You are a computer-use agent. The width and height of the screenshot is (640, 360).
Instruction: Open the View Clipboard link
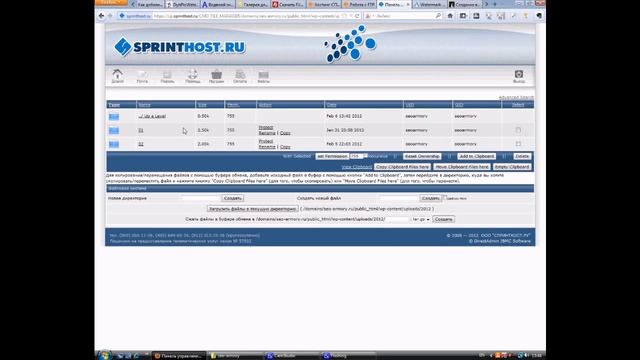[357, 167]
